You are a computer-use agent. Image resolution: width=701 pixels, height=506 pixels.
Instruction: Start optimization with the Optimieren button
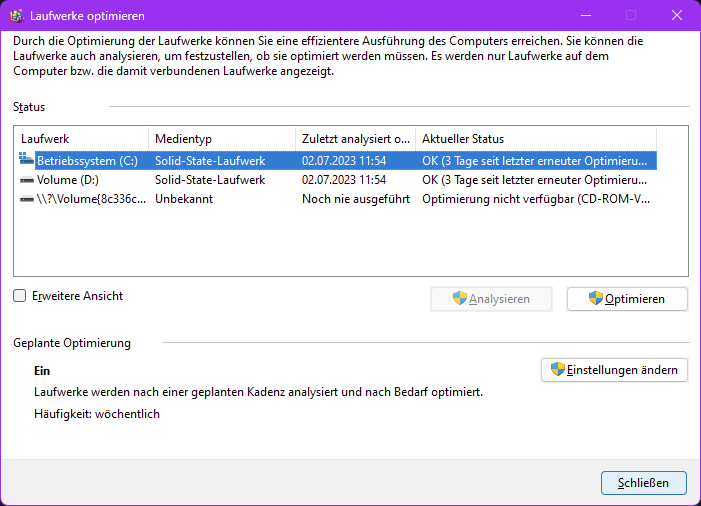[627, 299]
